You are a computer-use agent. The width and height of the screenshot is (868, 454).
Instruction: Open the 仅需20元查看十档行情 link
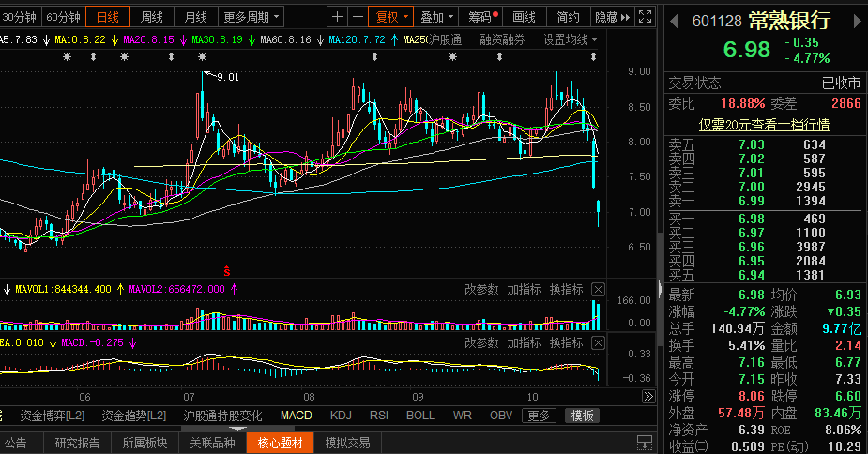pos(764,124)
